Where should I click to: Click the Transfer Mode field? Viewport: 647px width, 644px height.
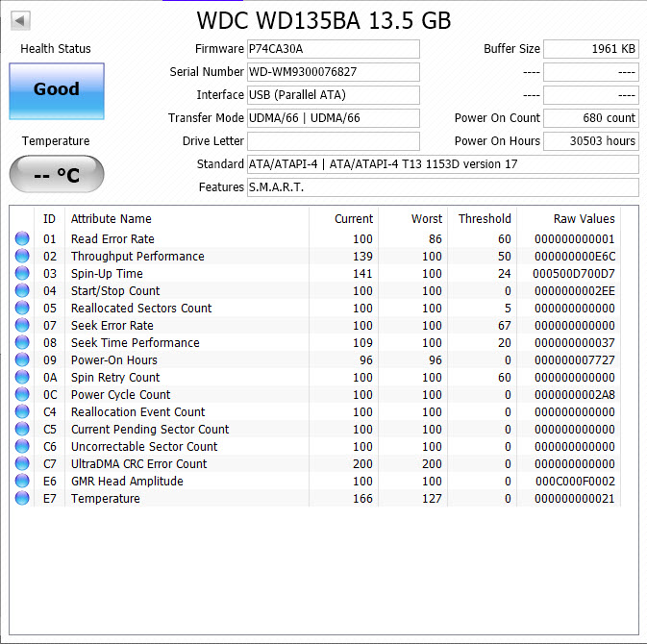point(334,118)
